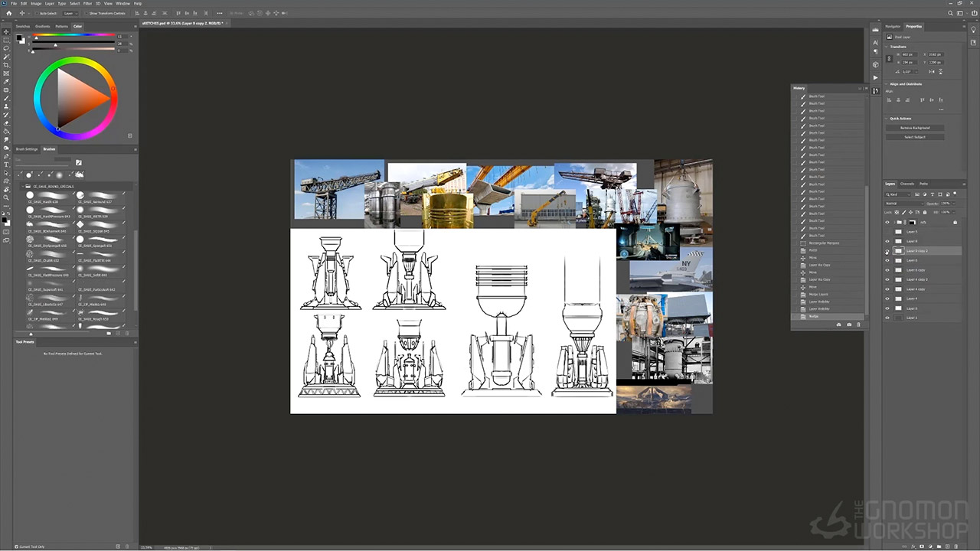
Task: Toggle visibility of the refs group
Action: (887, 222)
